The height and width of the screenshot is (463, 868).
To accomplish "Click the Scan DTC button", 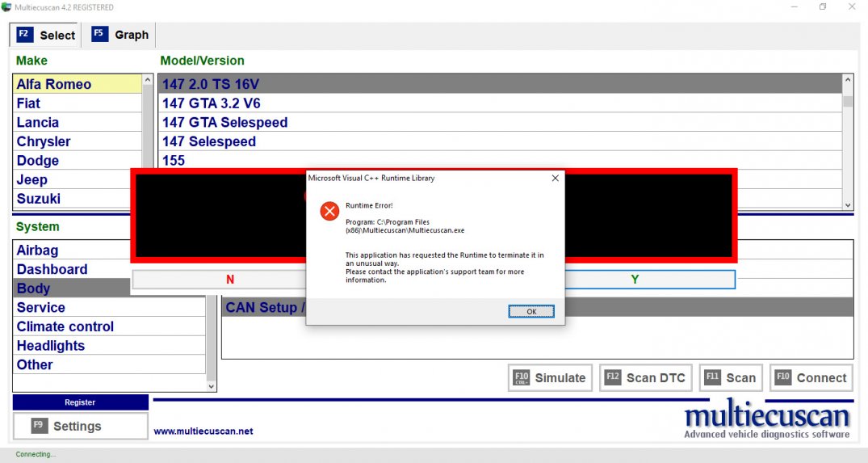I will coord(645,377).
